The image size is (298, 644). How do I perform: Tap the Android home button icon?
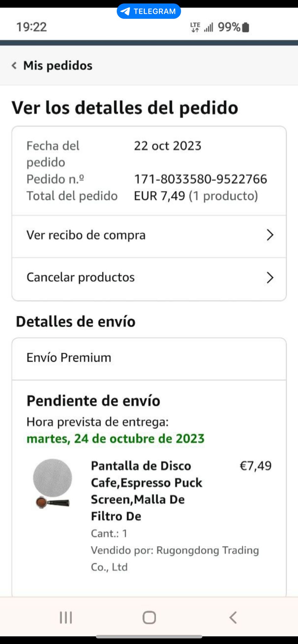(149, 617)
